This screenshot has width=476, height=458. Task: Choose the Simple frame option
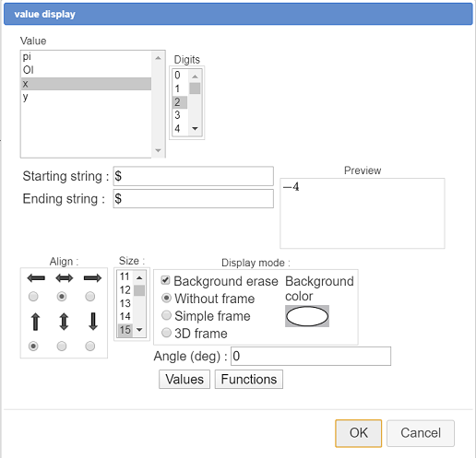click(166, 315)
